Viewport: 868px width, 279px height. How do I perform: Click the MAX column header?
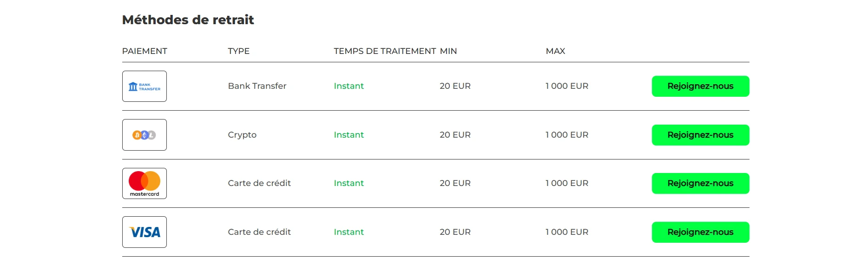[x=555, y=51]
